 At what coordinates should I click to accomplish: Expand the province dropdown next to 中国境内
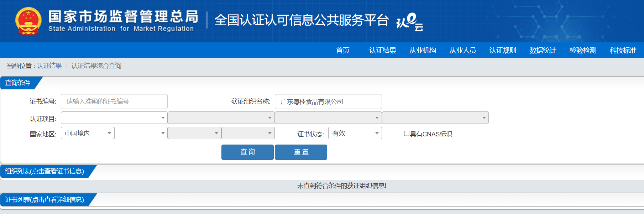141,133
